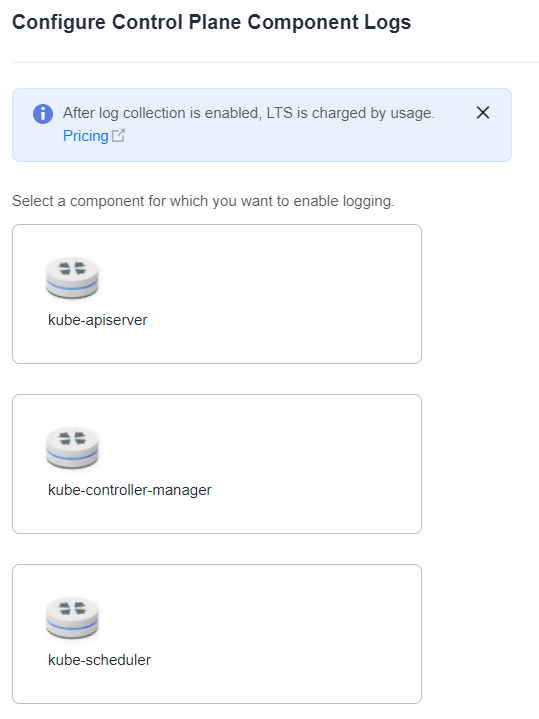Click the kube-controller-manager component icon
This screenshot has height=719, width=539.
[72, 448]
